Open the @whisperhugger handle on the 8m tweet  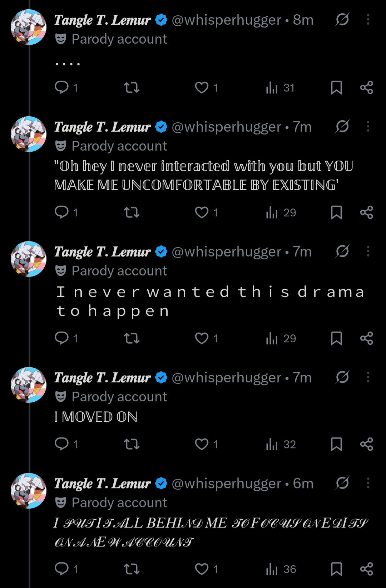tap(226, 20)
